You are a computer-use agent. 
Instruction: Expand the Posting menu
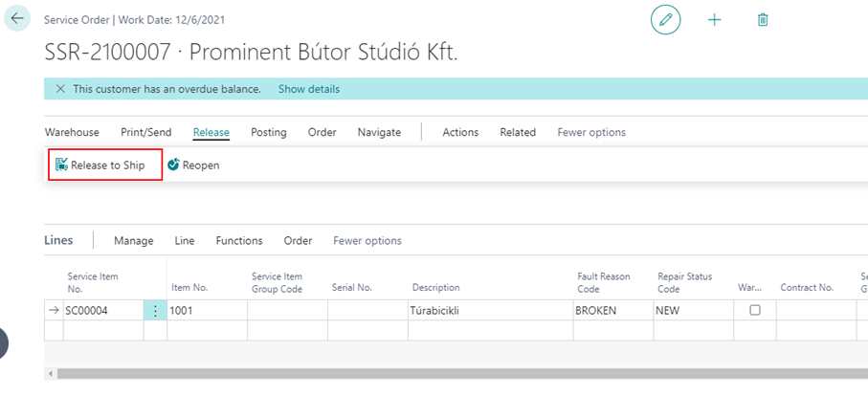[x=269, y=132]
